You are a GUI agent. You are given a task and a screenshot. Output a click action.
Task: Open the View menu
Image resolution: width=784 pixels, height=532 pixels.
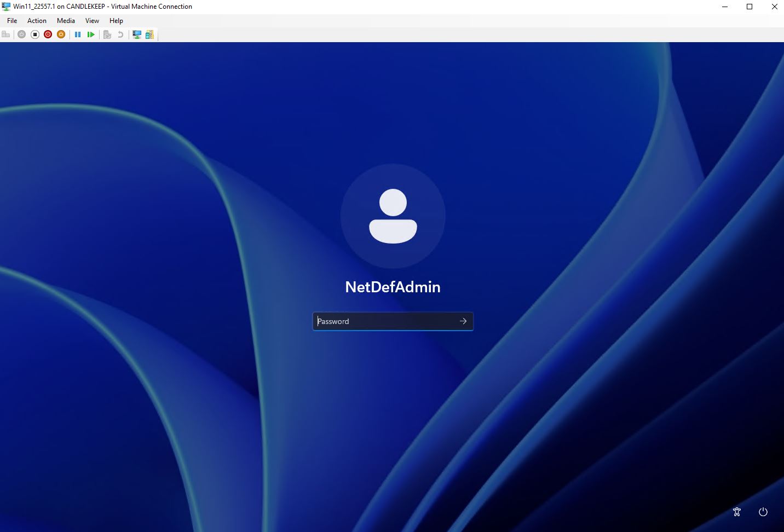click(92, 21)
